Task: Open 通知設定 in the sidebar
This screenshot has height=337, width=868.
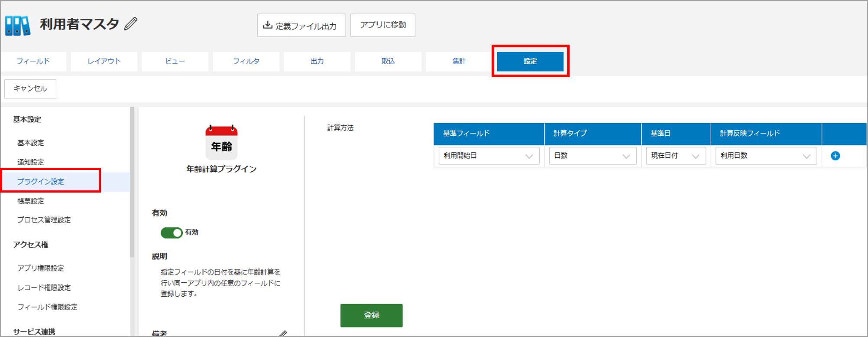Action: point(31,162)
